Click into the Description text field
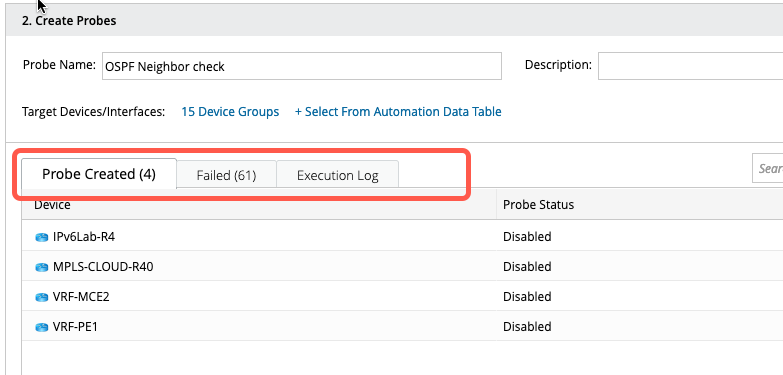This screenshot has width=783, height=375. pyautogui.click(x=691, y=66)
